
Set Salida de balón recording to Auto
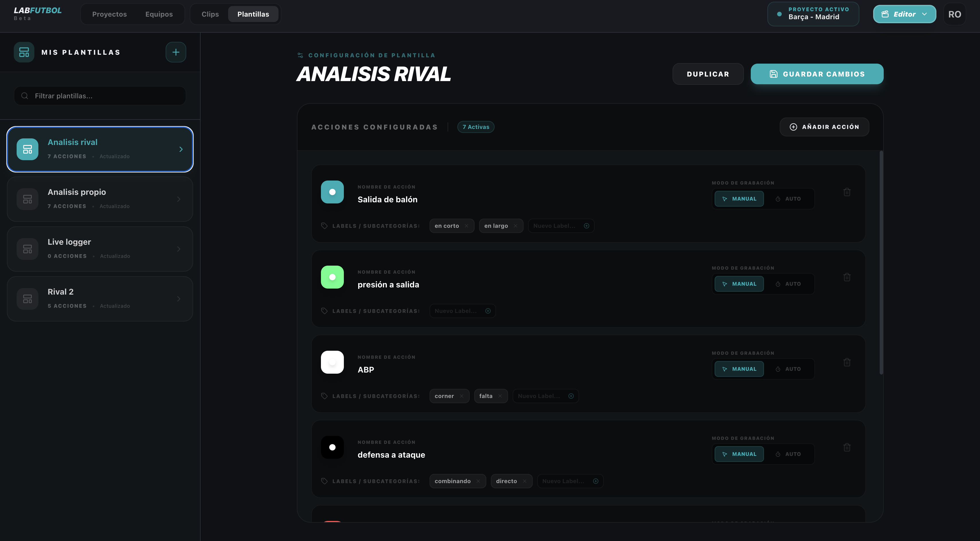(x=788, y=199)
